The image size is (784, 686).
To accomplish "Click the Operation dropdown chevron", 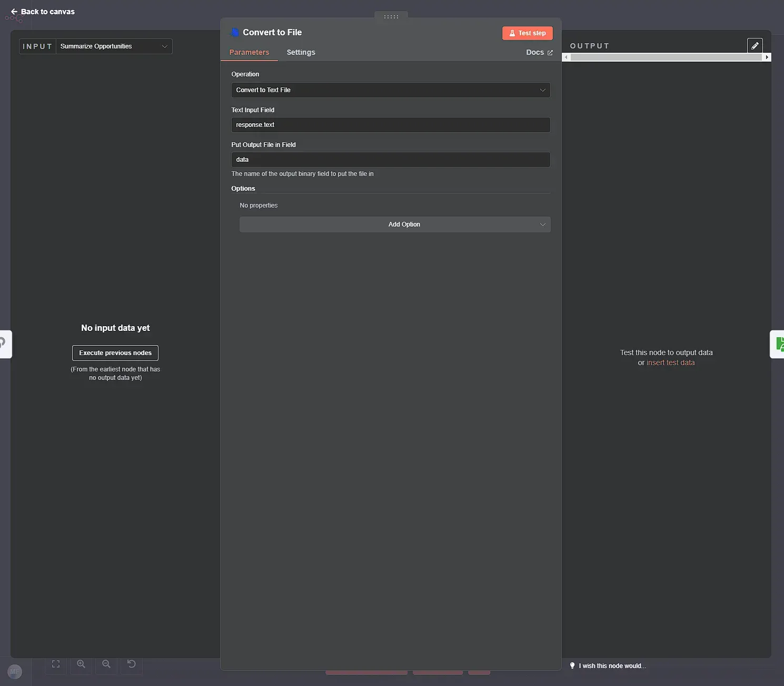I will 542,90.
